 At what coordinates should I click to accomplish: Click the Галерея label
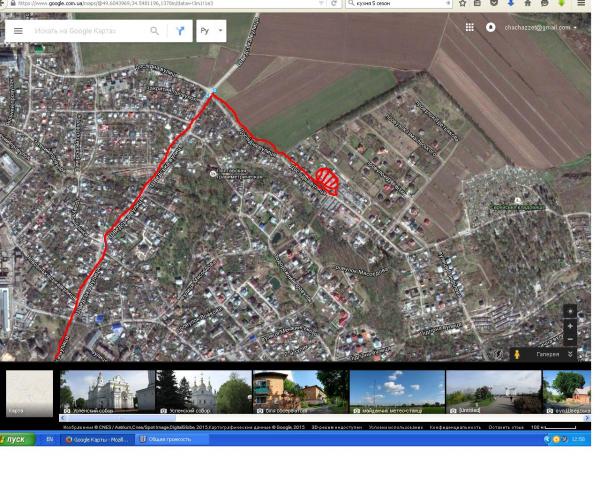tap(548, 354)
